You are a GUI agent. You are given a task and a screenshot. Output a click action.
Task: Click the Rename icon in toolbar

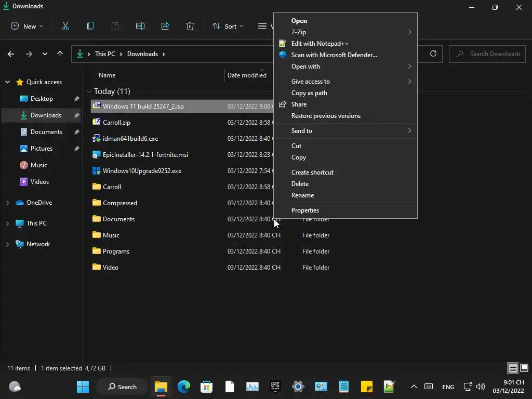point(140,26)
